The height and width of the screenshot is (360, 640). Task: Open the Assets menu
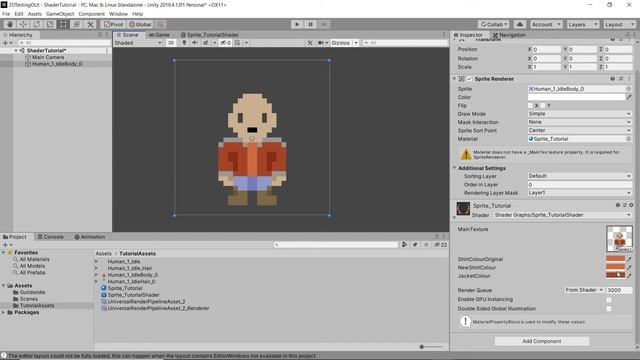pyautogui.click(x=35, y=14)
